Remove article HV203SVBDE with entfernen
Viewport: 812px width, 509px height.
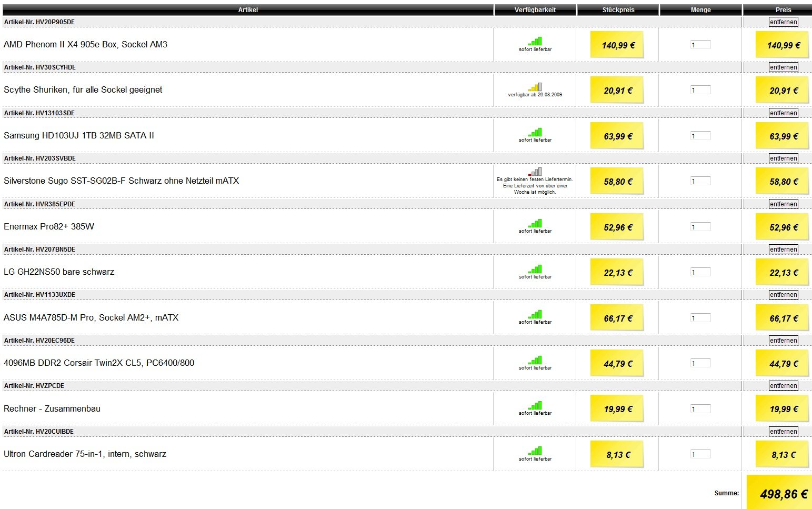[x=783, y=158]
